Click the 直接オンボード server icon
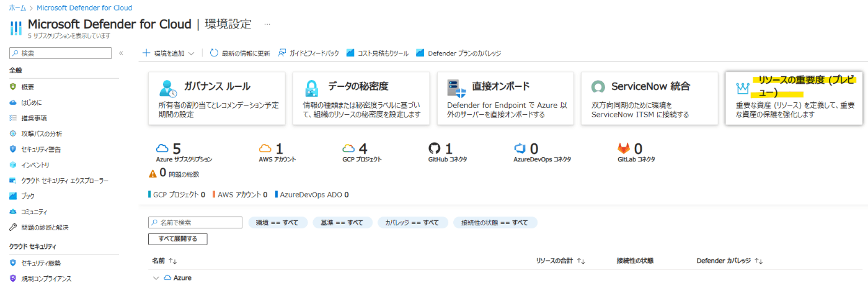Screen dimensions: 868x283 [x=456, y=87]
